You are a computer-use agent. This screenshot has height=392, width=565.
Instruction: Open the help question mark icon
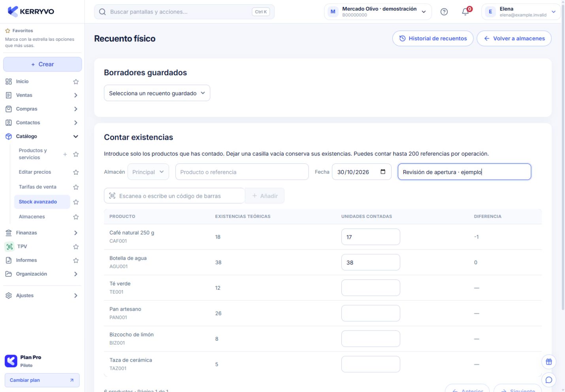click(444, 12)
